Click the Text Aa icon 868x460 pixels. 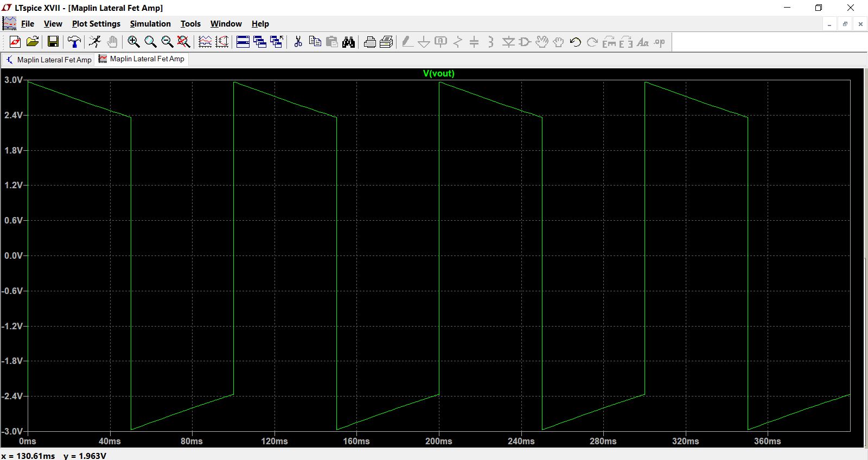coord(643,42)
